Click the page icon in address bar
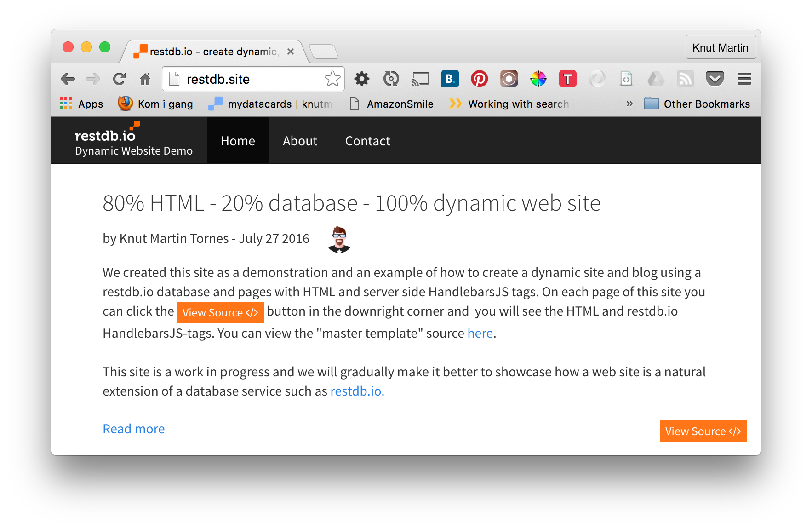The width and height of the screenshot is (812, 529). [x=174, y=79]
